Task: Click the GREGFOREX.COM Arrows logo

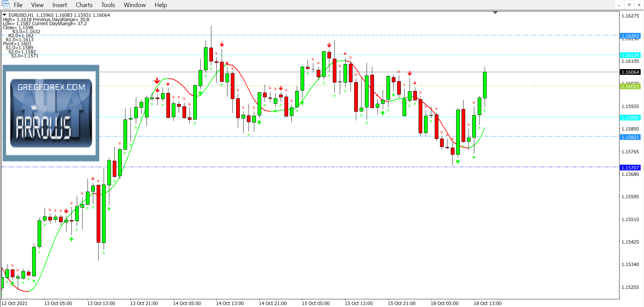Action: (x=51, y=113)
